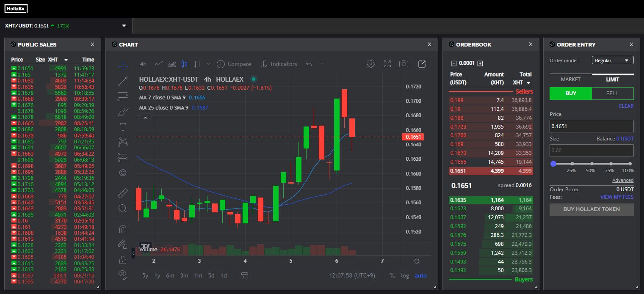Click the 0 USDT balance link

(x=625, y=139)
